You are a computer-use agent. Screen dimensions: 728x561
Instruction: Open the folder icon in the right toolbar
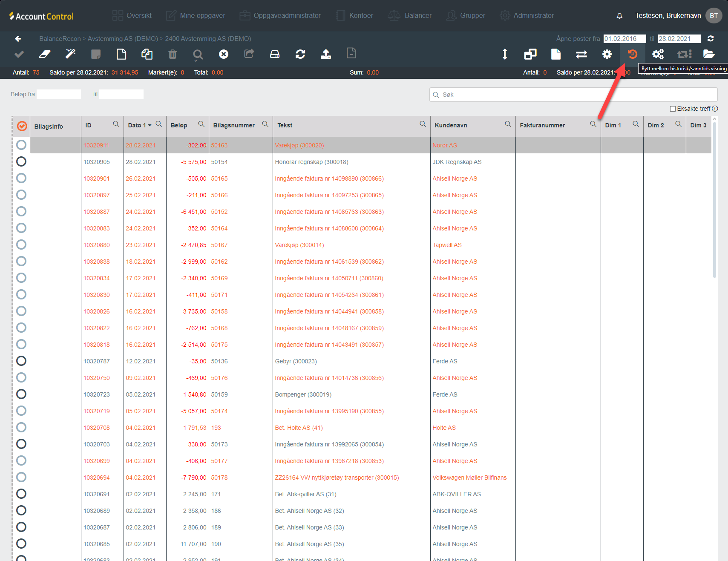pyautogui.click(x=709, y=54)
